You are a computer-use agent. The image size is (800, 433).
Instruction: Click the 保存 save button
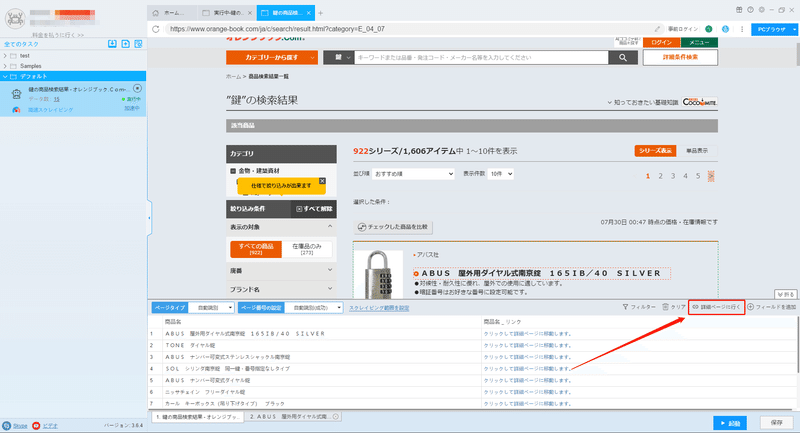click(777, 423)
